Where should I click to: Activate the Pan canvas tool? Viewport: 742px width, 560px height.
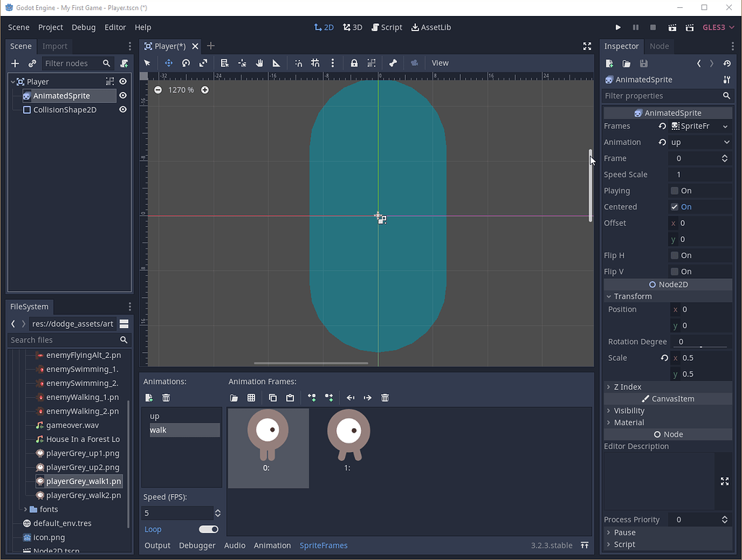[x=259, y=63]
